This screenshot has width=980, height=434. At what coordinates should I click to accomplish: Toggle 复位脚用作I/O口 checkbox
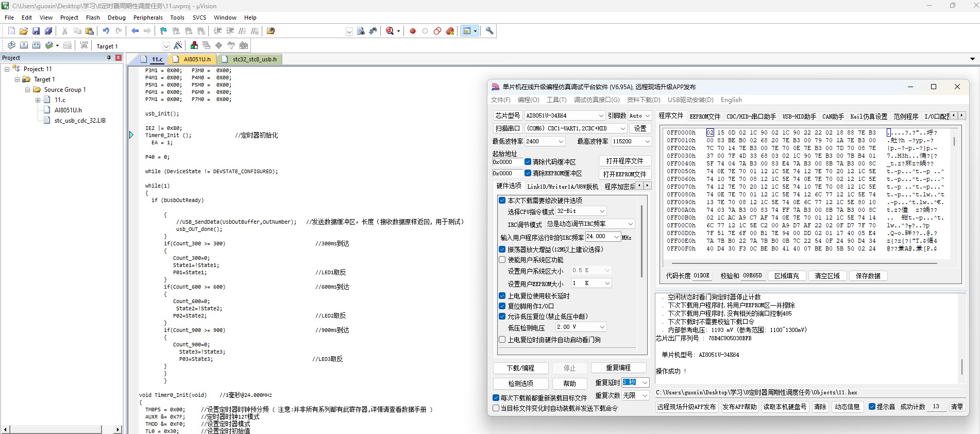tap(502, 306)
